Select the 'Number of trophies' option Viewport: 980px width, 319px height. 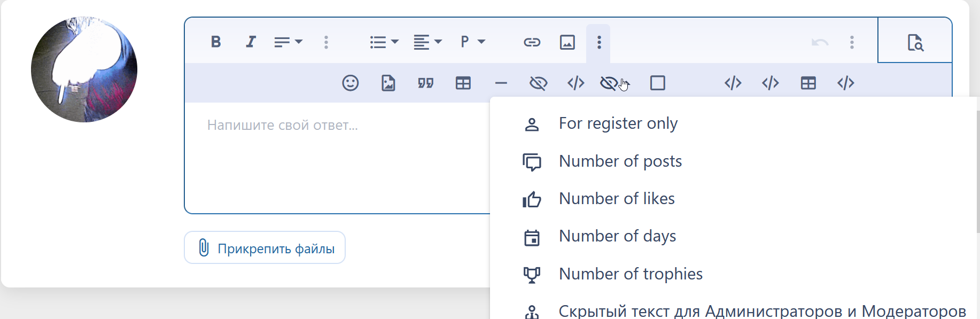click(x=631, y=274)
